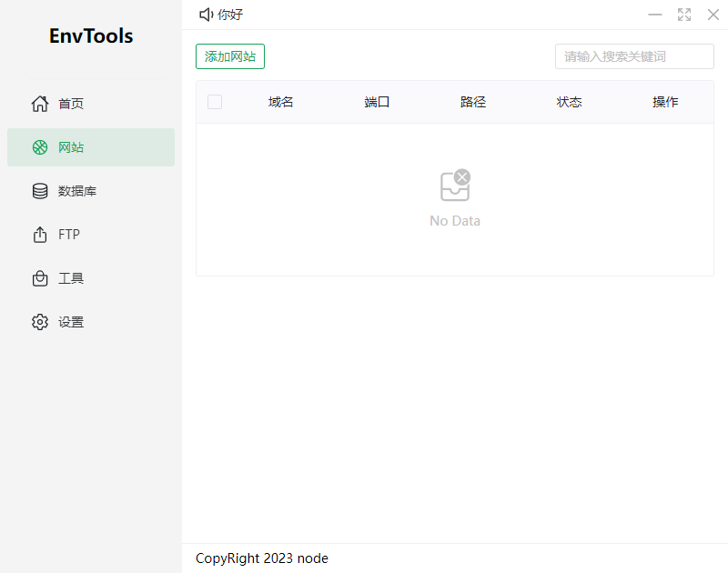Screen dimensions: 728x573
Task: Click the FTP upload icon in sidebar
Action: coord(39,235)
